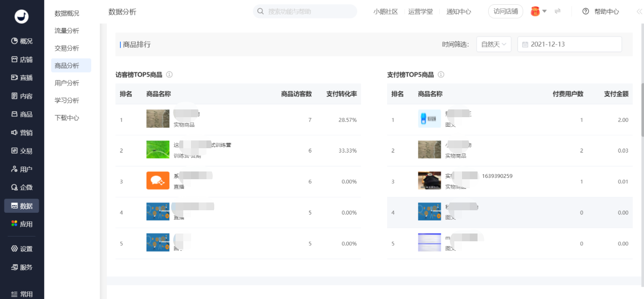Open the 小鹅社区 link
The height and width of the screenshot is (299, 644).
(x=385, y=12)
